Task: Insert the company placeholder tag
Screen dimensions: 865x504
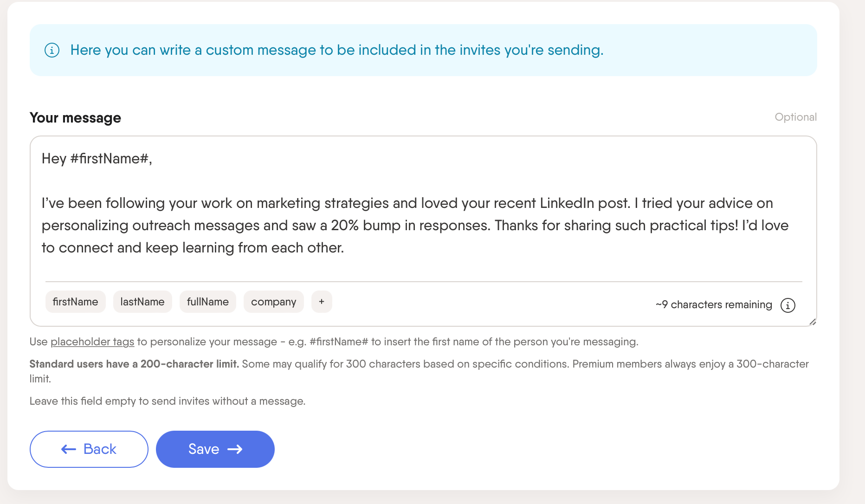Action: click(x=273, y=302)
